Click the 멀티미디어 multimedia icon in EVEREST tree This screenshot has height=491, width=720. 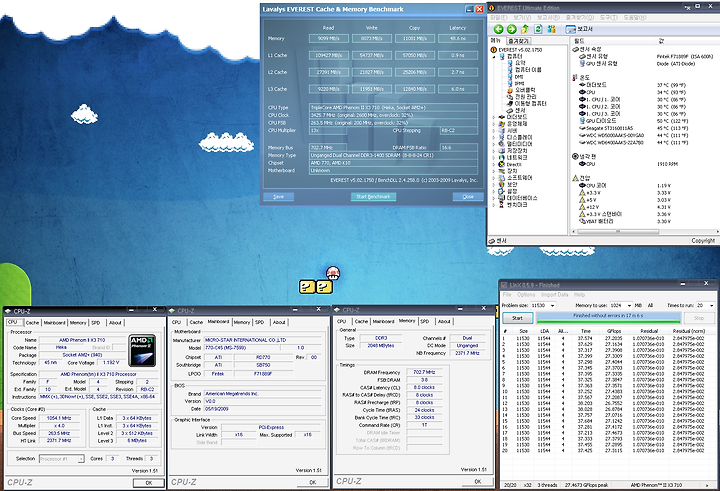pyautogui.click(x=502, y=144)
